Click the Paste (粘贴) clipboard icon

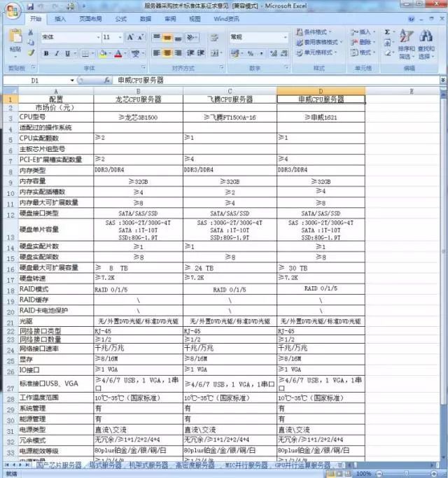coord(15,42)
